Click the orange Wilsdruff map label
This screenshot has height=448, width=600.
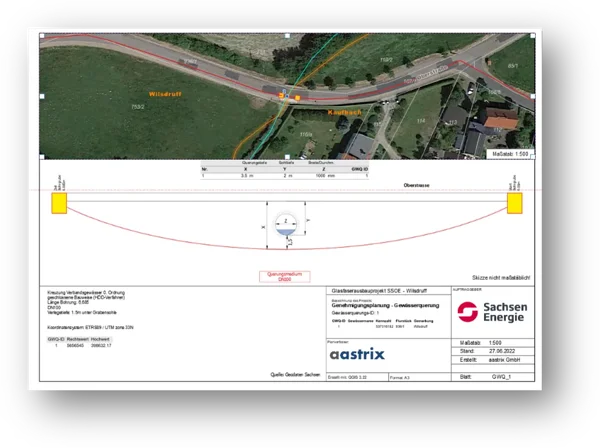click(163, 93)
